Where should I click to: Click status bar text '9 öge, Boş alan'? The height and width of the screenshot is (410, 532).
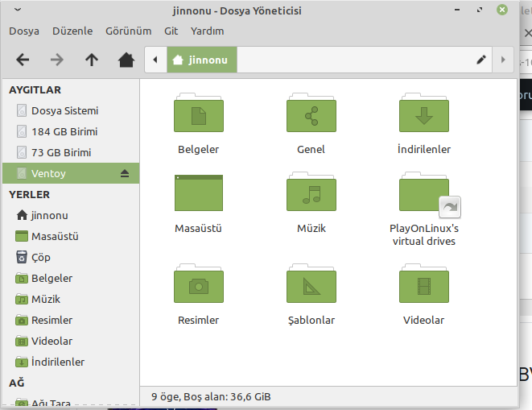tap(211, 397)
